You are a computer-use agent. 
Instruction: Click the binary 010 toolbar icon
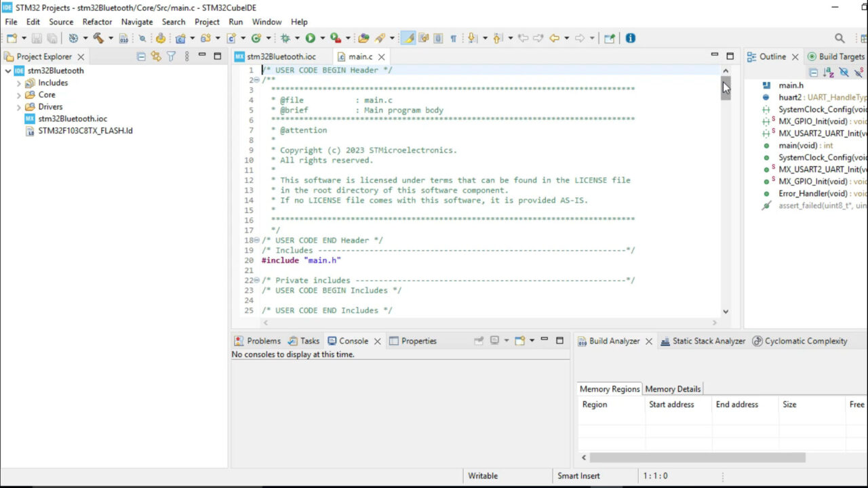[x=124, y=39]
